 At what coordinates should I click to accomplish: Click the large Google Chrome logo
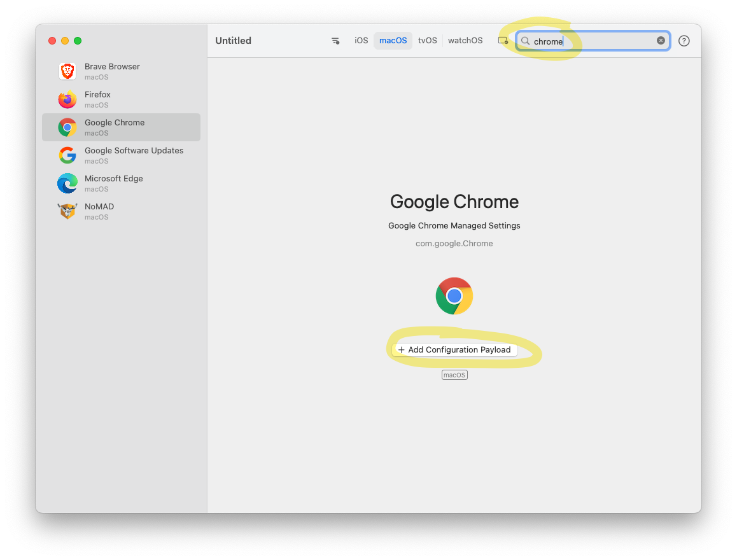[454, 296]
